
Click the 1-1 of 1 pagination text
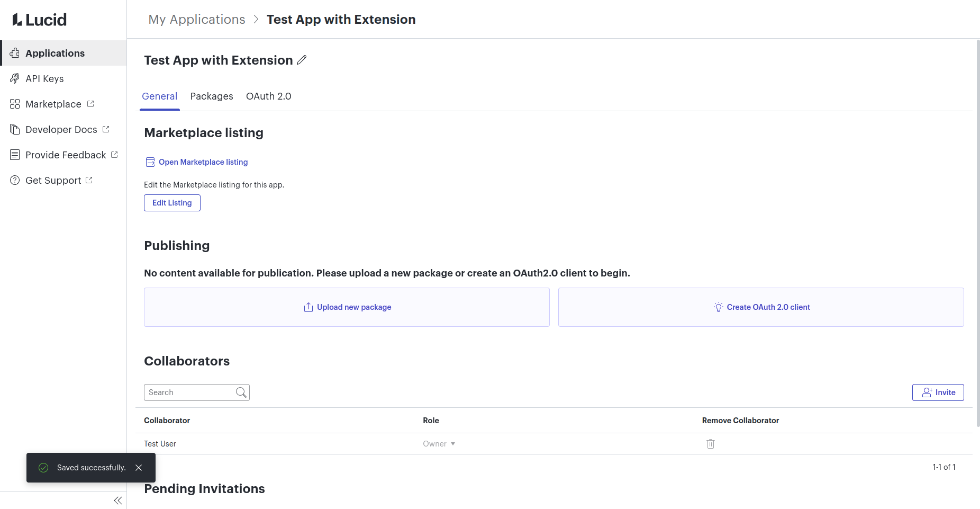pyautogui.click(x=944, y=467)
